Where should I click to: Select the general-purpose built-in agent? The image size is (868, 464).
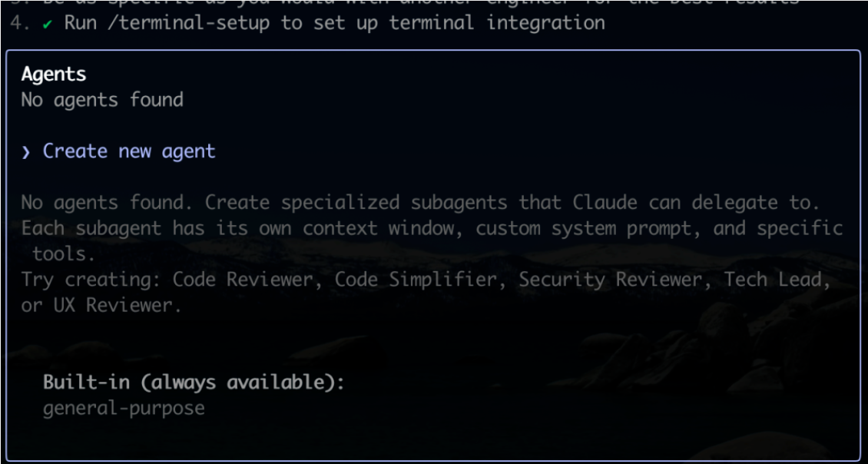[x=124, y=408]
